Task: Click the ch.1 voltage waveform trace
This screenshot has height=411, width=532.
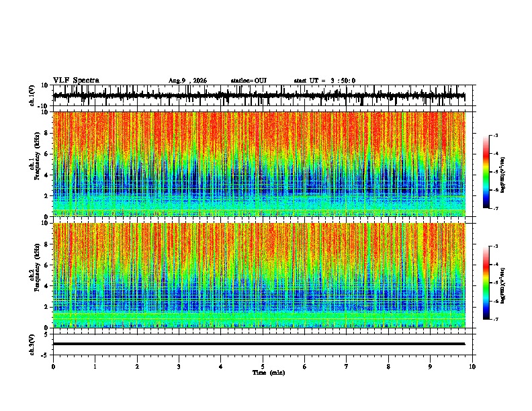Action: pyautogui.click(x=259, y=95)
